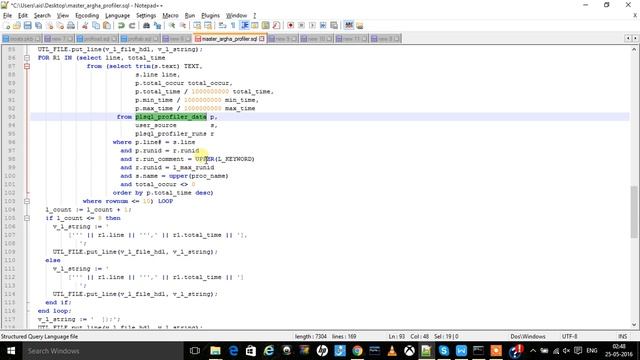Open the Settings menu
Image resolution: width=640 pixels, height=360 pixels.
[x=146, y=16]
